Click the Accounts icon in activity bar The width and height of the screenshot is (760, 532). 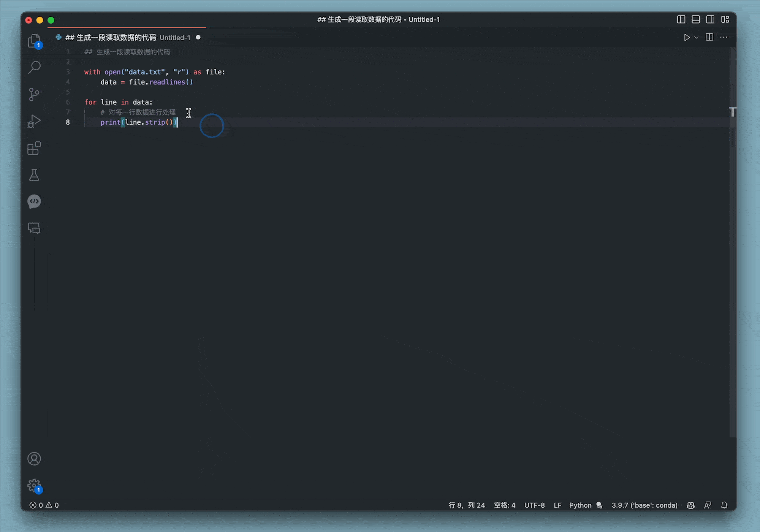(x=34, y=459)
